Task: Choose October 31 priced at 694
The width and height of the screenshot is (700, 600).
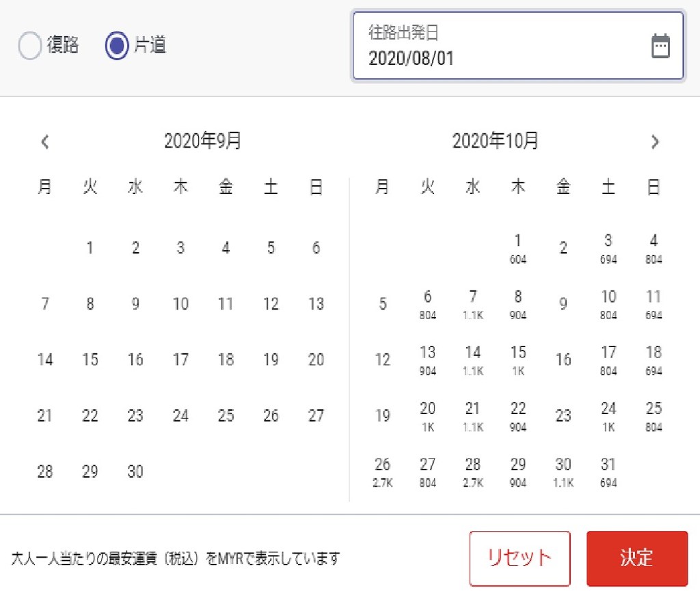Action: (x=608, y=472)
